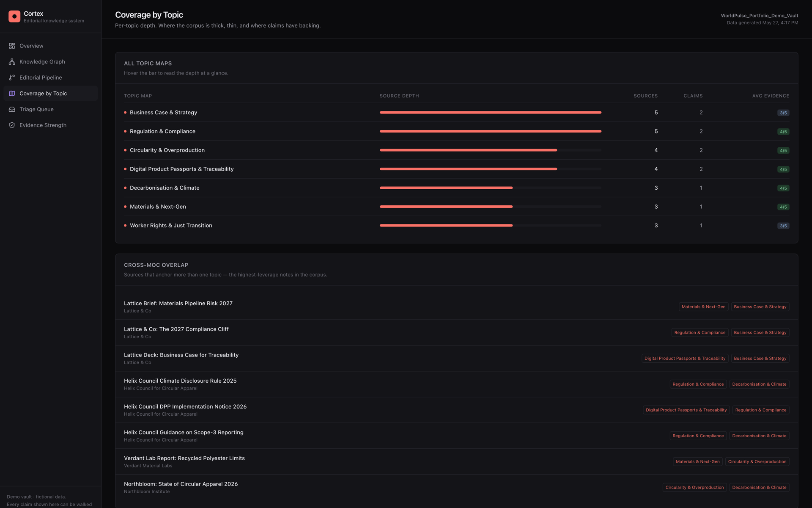Screen dimensions: 812x508
Task: Select the Regulation & Compliance topic name
Action: [162, 131]
